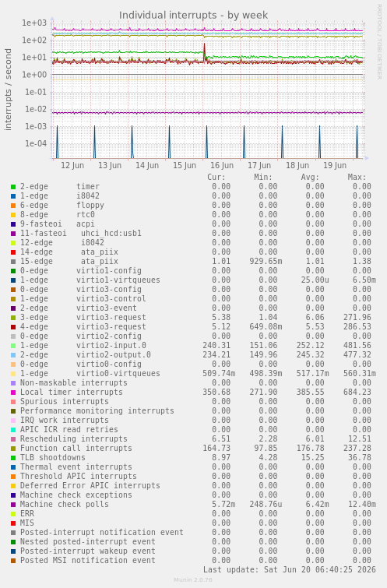Click the light blue virtio2-output.0 swatch
The height and width of the screenshot is (588, 387).
[x=13, y=355]
